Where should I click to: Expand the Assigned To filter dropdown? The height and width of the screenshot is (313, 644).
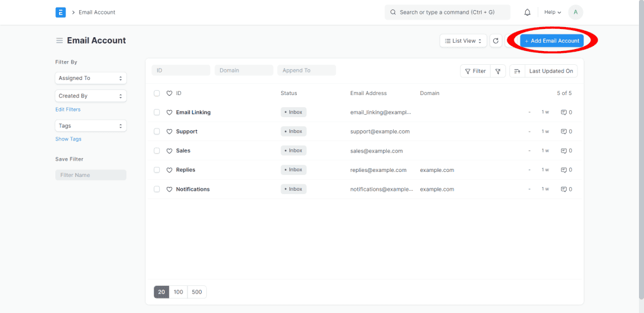91,78
